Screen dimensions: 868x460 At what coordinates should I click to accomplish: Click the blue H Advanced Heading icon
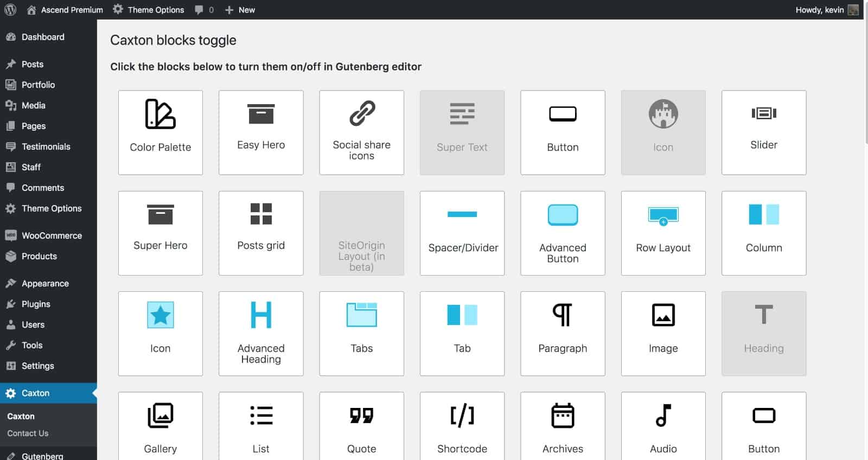click(x=261, y=315)
